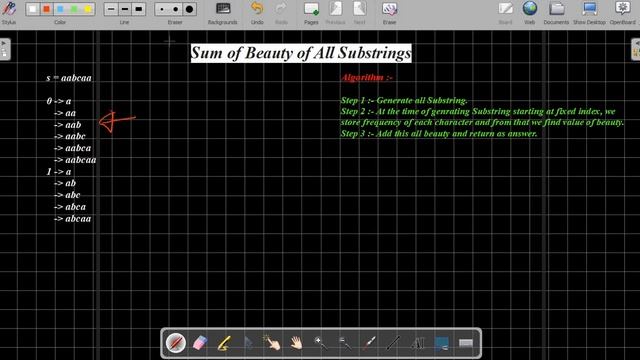Click the 'Step 1 :- Generate all Substring.' line
The height and width of the screenshot is (360, 640).
404,100
